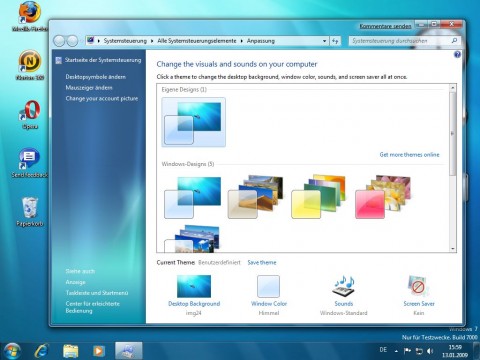Select the partially visible fifth Windows theme
Image resolution: width=480 pixels, height=360 pixels.
tap(193, 239)
